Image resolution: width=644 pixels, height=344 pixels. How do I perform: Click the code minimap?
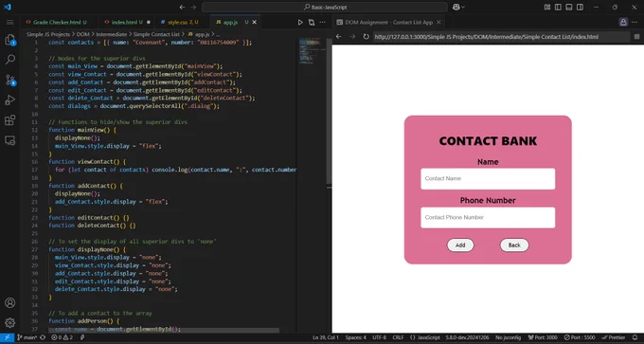coord(312,51)
